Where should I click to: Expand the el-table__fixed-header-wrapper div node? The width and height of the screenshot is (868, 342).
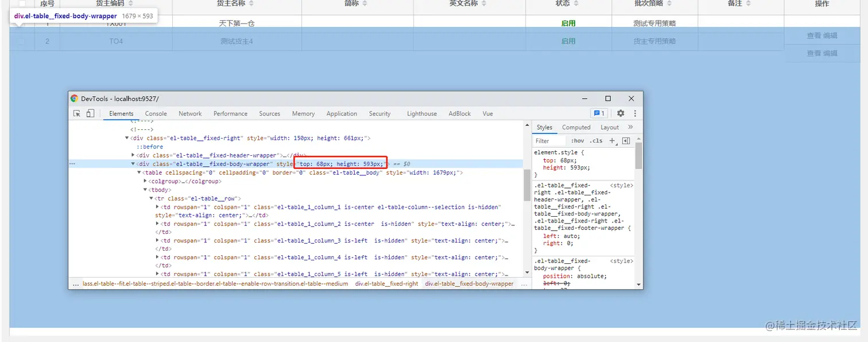[x=133, y=155]
